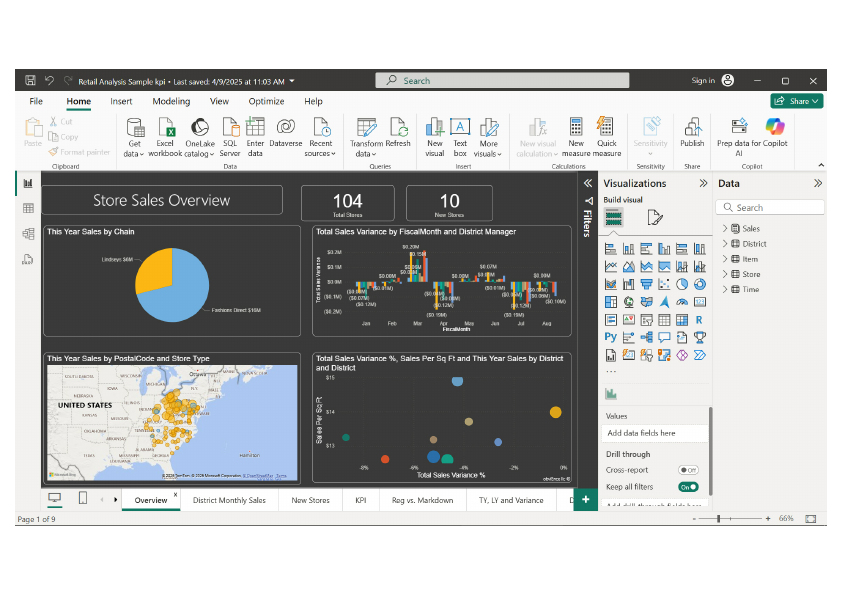Click the Undo arrow in title bar
The height and width of the screenshot is (595, 842).
pyautogui.click(x=49, y=81)
